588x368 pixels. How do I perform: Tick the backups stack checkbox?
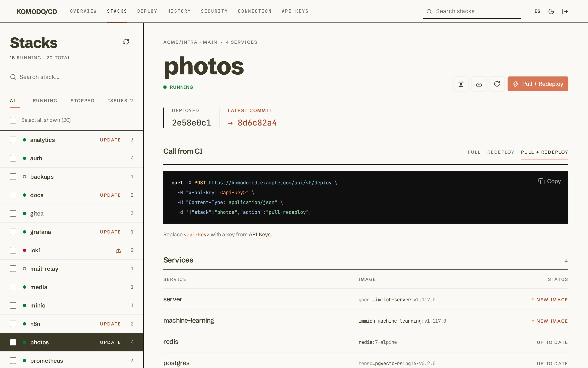click(13, 177)
